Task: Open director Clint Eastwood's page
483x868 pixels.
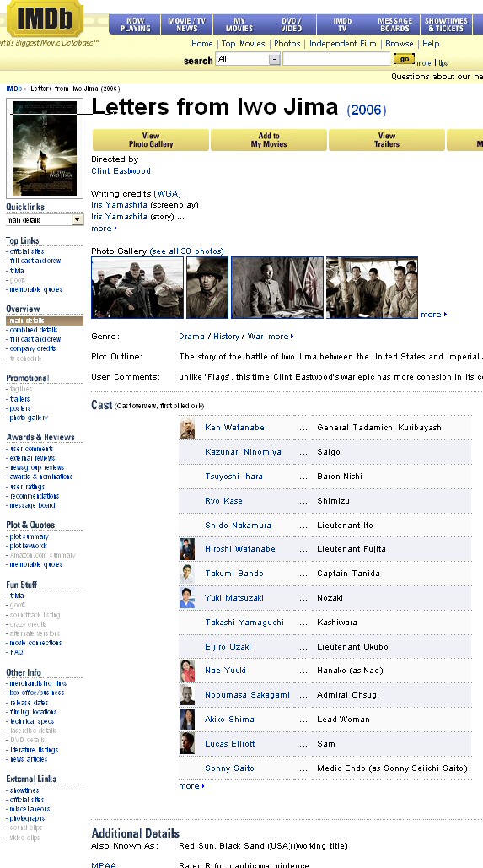Action: click(x=121, y=171)
